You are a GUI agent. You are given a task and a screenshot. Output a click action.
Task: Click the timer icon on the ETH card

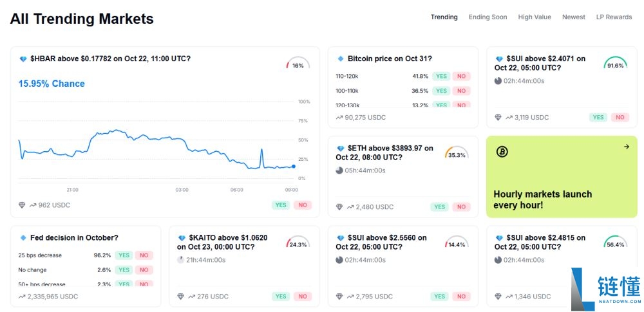339,170
